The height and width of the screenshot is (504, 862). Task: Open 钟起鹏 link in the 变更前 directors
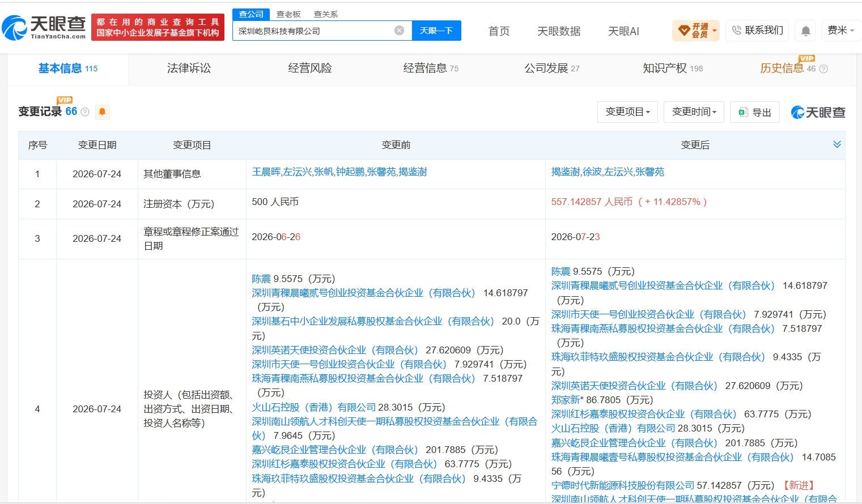pos(350,172)
